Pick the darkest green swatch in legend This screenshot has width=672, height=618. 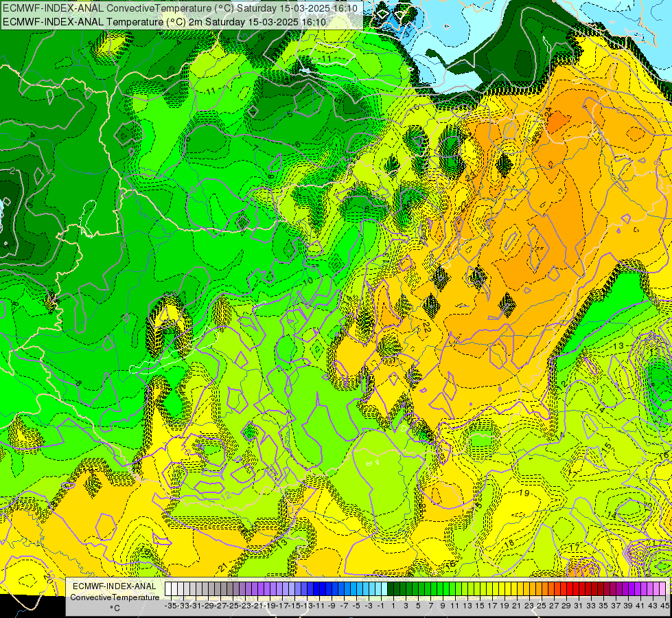[x=391, y=589]
